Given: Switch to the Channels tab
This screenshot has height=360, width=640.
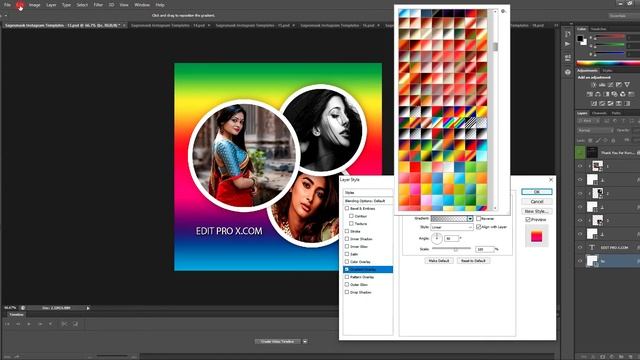Looking at the screenshot, I should (x=599, y=113).
